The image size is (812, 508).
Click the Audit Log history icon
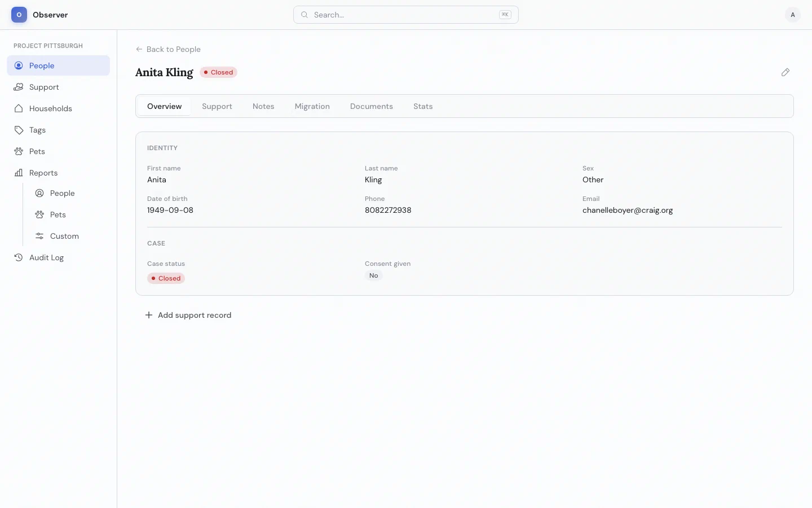tap(19, 257)
